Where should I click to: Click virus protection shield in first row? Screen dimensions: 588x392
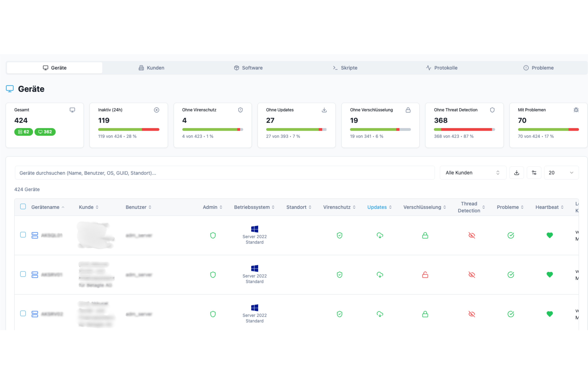339,235
